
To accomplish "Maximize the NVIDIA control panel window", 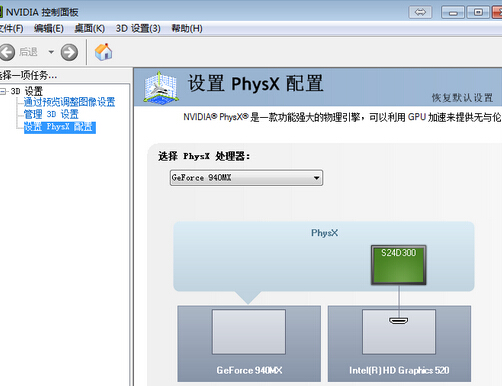I will pos(478,12).
